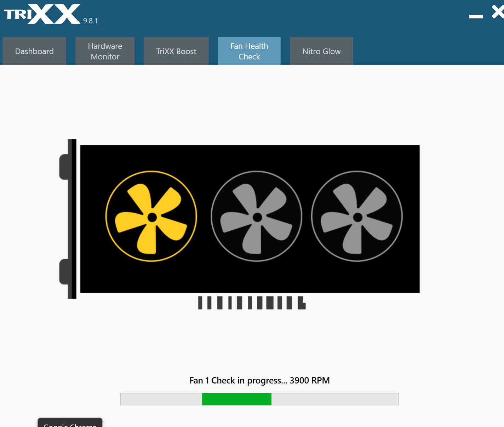Select the Fan Health Check tab
Viewport: 504px width, 427px height.
249,51
